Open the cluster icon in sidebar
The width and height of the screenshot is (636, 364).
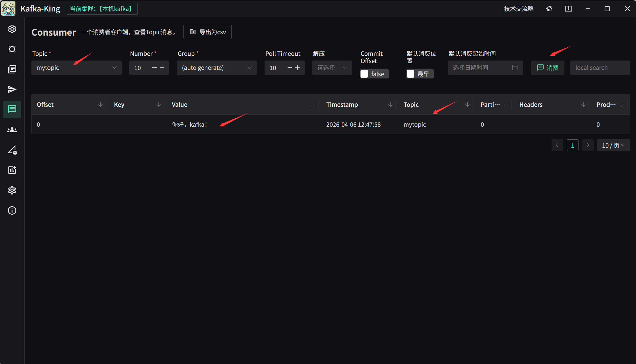click(12, 29)
